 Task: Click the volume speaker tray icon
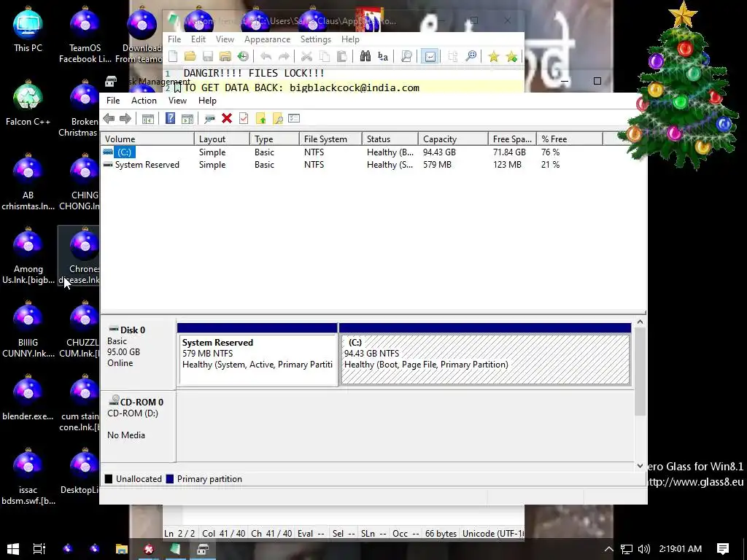point(643,549)
